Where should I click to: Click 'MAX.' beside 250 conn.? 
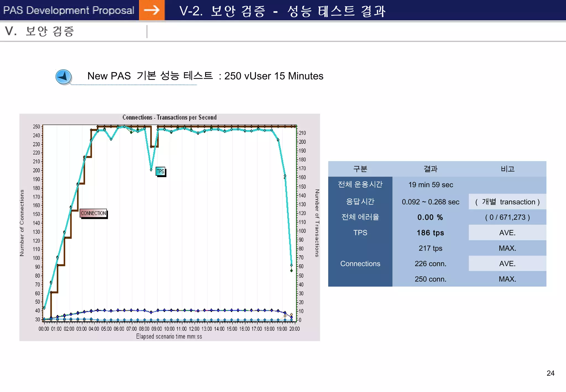[507, 279]
